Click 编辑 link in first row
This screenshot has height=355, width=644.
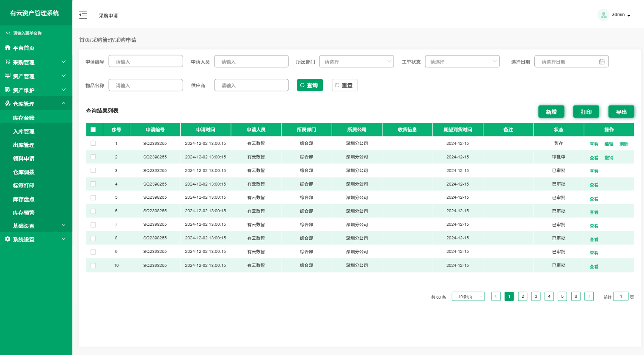point(608,144)
